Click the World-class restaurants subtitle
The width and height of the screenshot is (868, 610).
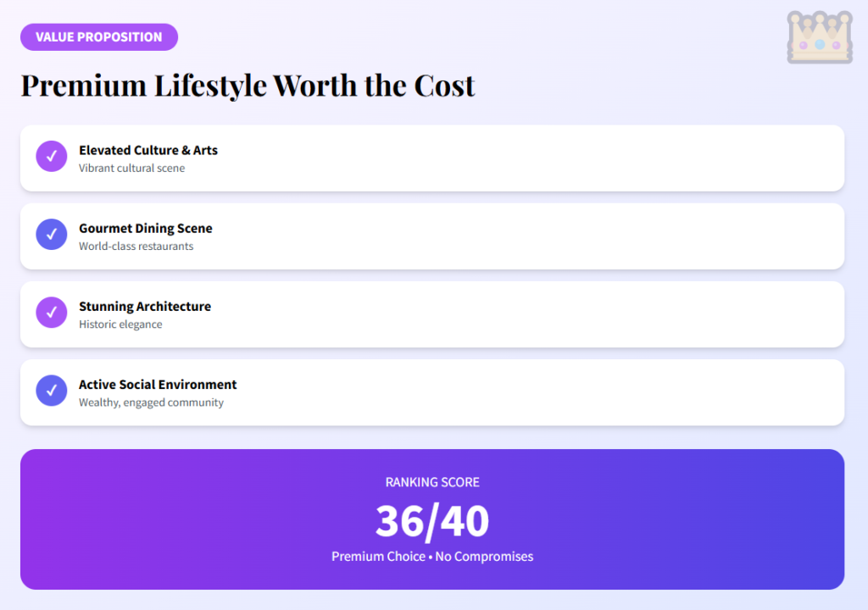click(x=136, y=247)
